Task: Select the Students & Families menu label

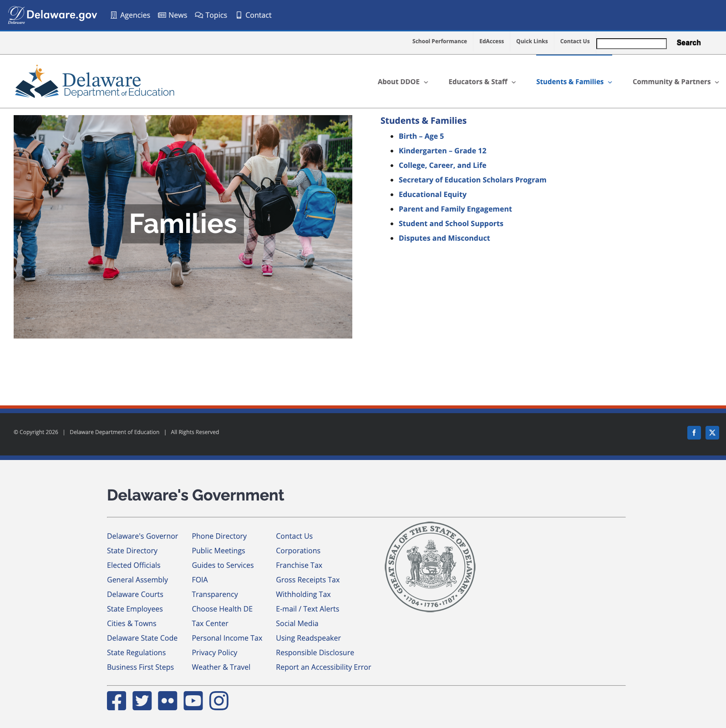Action: pyautogui.click(x=570, y=82)
